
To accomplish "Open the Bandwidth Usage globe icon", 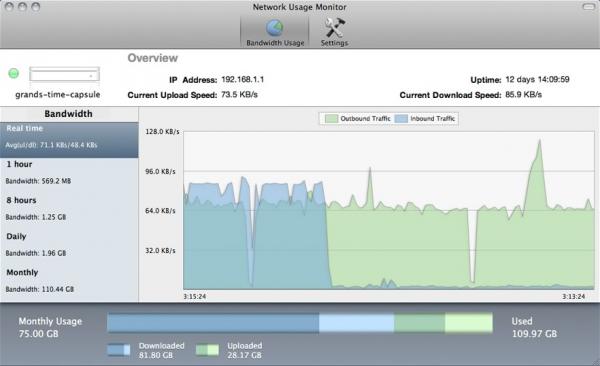I will [x=275, y=28].
